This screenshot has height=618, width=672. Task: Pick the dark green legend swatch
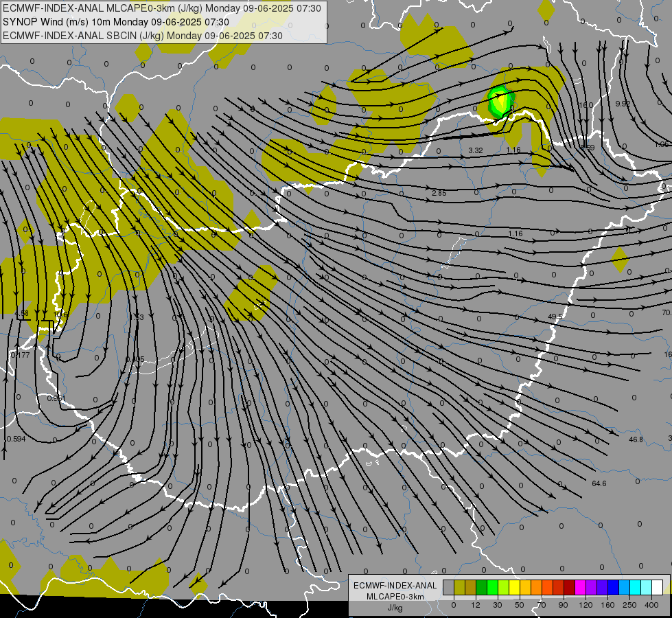pos(482,587)
